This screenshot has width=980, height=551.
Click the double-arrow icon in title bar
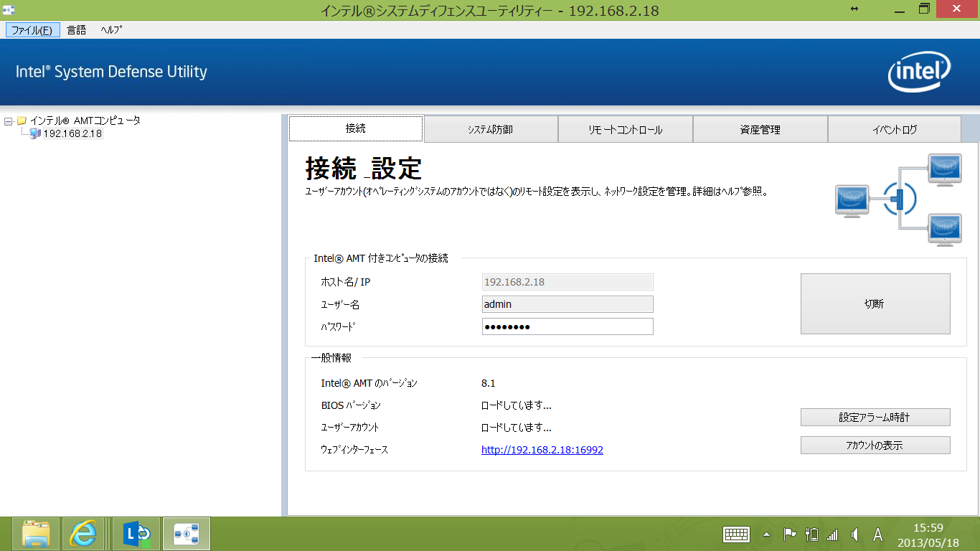(x=854, y=9)
